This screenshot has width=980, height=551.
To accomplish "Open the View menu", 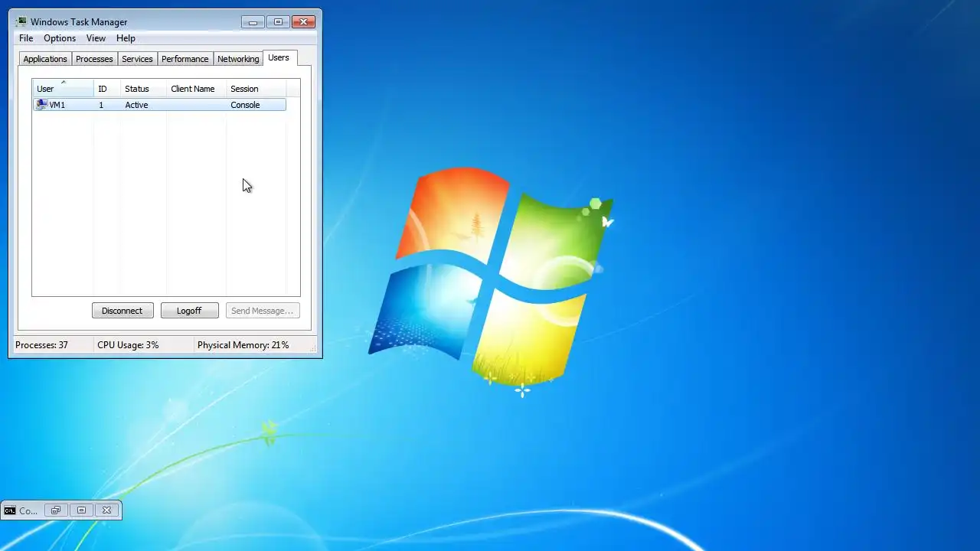I will [x=96, y=38].
